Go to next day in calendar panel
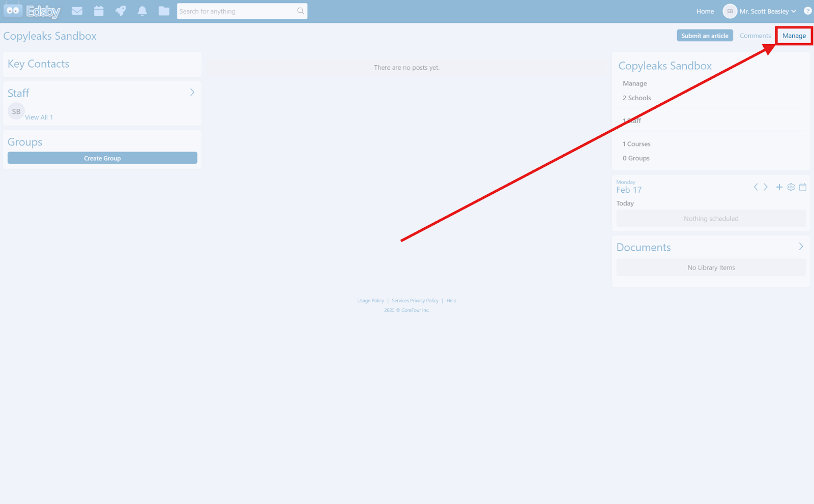This screenshot has width=814, height=504. [x=766, y=187]
